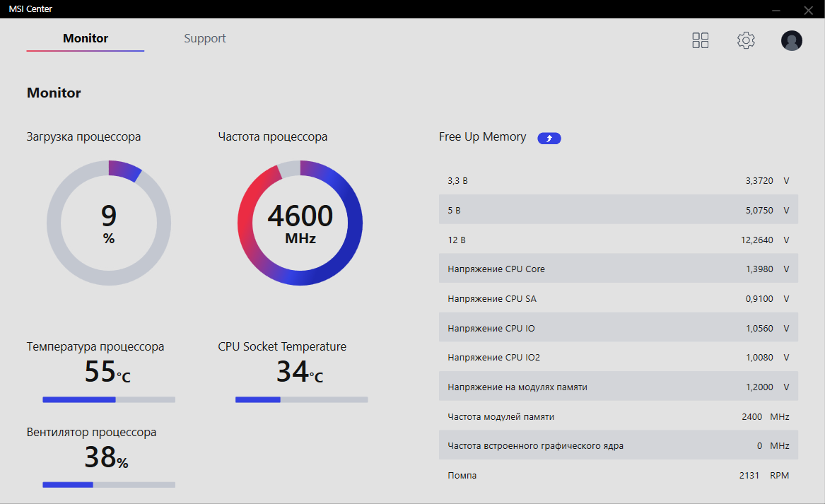Open the user account avatar
This screenshot has height=504, width=825.
[791, 40]
